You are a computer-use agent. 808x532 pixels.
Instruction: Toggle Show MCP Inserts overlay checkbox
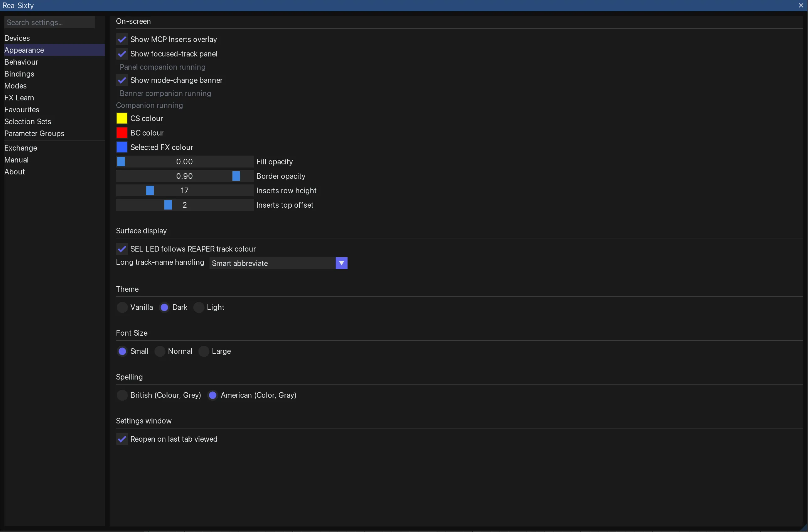pyautogui.click(x=122, y=40)
